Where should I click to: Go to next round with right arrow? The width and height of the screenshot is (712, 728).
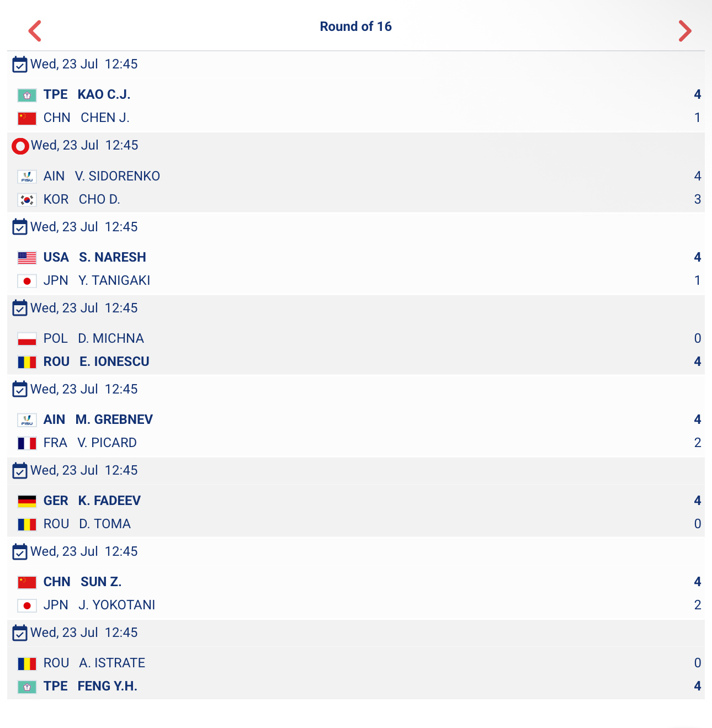point(685,31)
